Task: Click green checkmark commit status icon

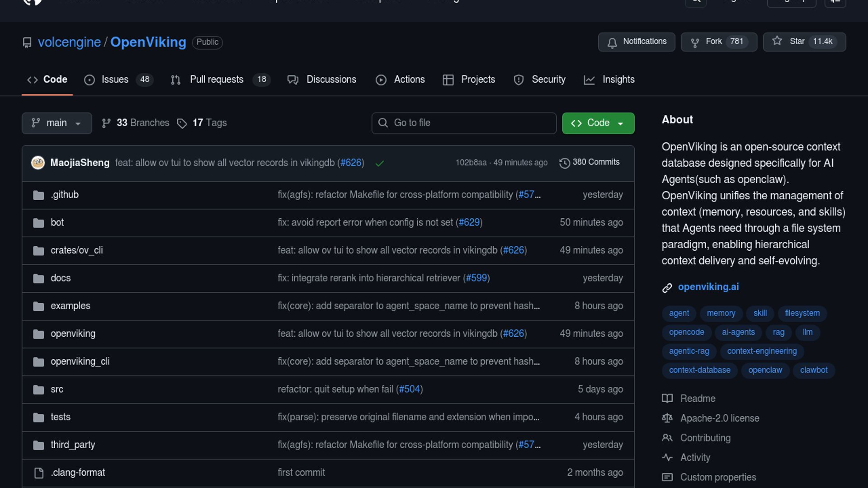Action: tap(379, 163)
